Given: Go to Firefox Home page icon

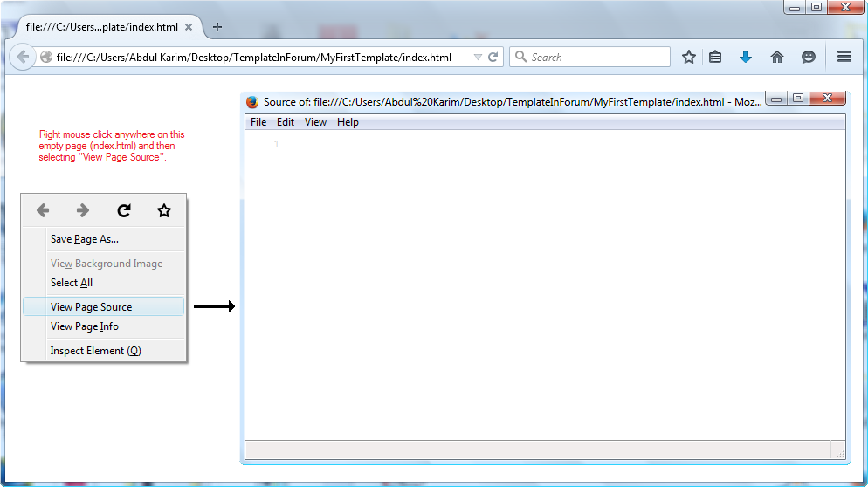Looking at the screenshot, I should click(x=776, y=57).
